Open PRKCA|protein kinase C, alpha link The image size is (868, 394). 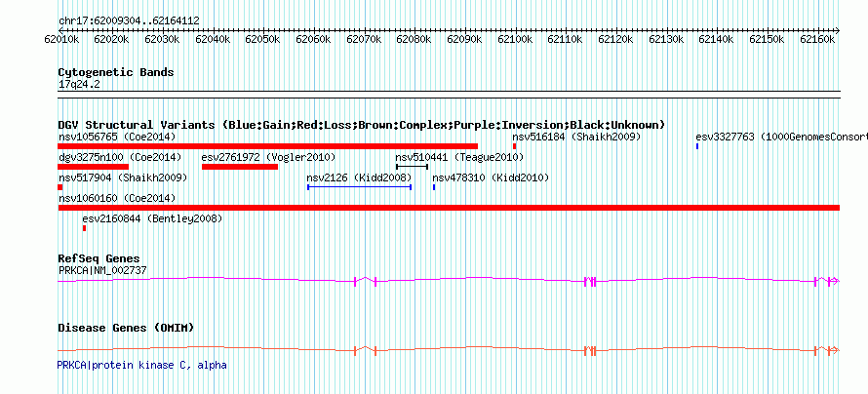[x=141, y=365]
